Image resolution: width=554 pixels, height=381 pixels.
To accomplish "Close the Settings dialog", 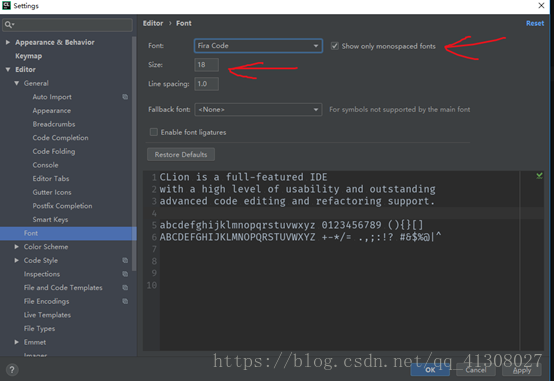I will tap(541, 5).
